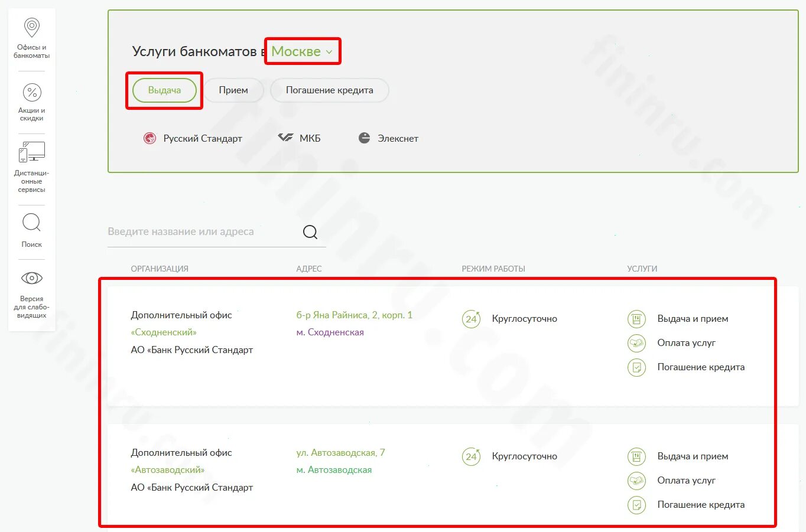Filter ATMs by Элекснет

click(x=388, y=138)
